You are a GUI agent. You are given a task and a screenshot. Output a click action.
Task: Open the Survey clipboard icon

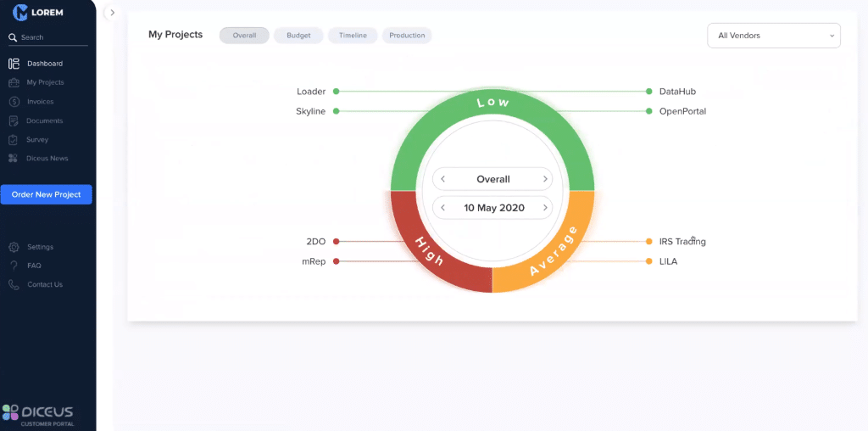(x=14, y=139)
